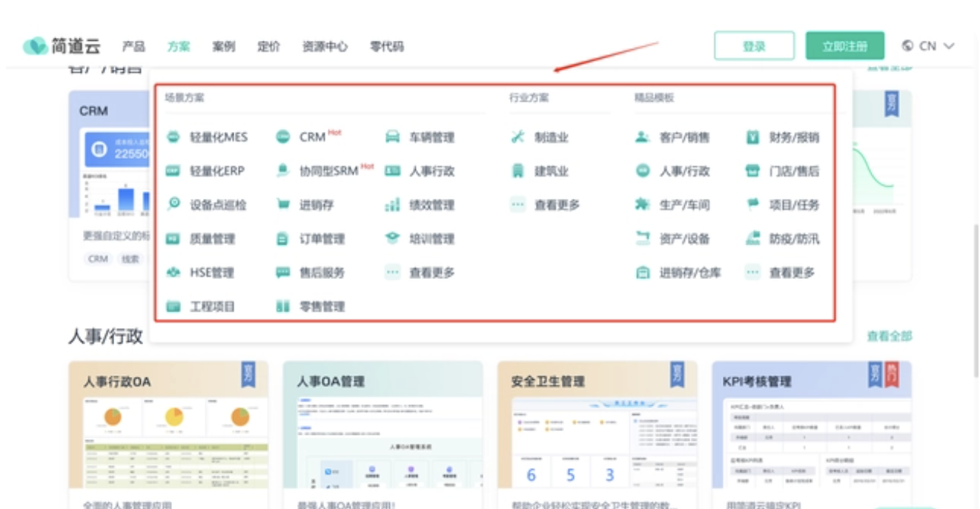The image size is (980, 509).
Task: Select the 方案 menu item
Action: (179, 47)
